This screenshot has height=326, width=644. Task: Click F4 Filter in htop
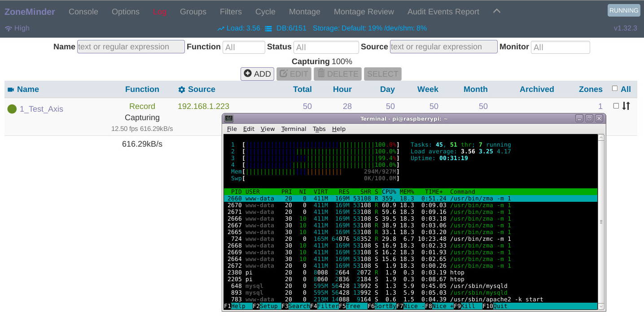click(324, 306)
